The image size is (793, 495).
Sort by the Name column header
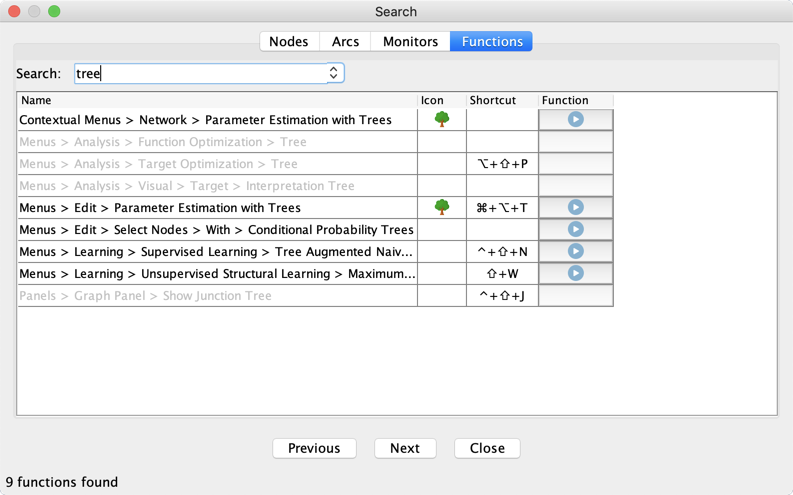(217, 100)
